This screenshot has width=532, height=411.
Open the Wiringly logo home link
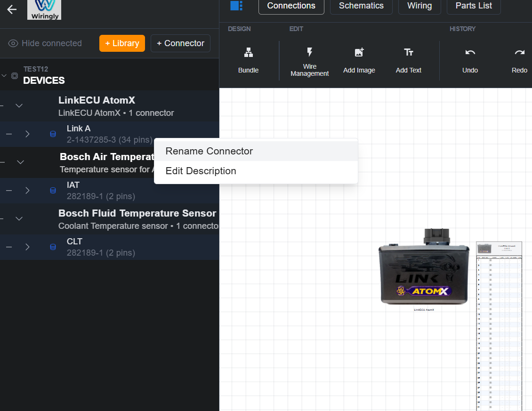click(x=44, y=9)
